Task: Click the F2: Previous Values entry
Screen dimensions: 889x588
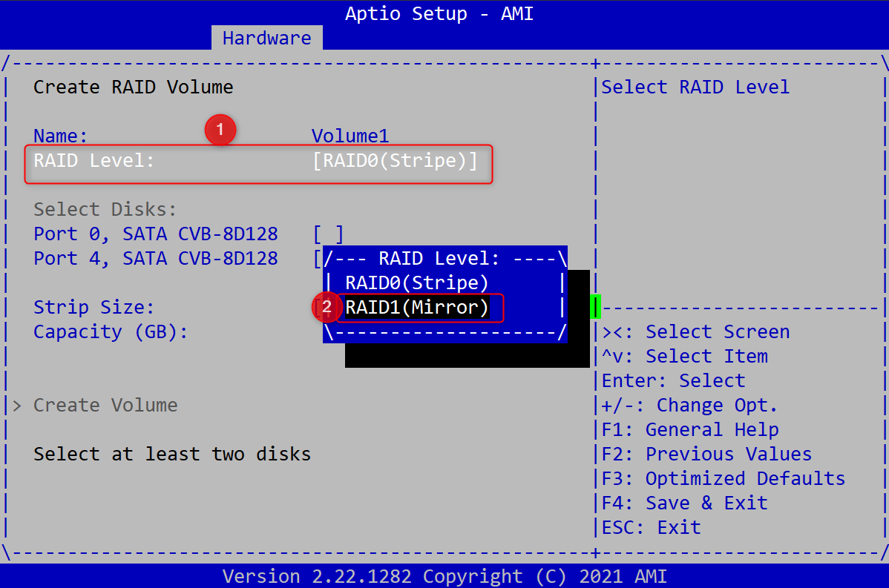Action: click(714, 453)
